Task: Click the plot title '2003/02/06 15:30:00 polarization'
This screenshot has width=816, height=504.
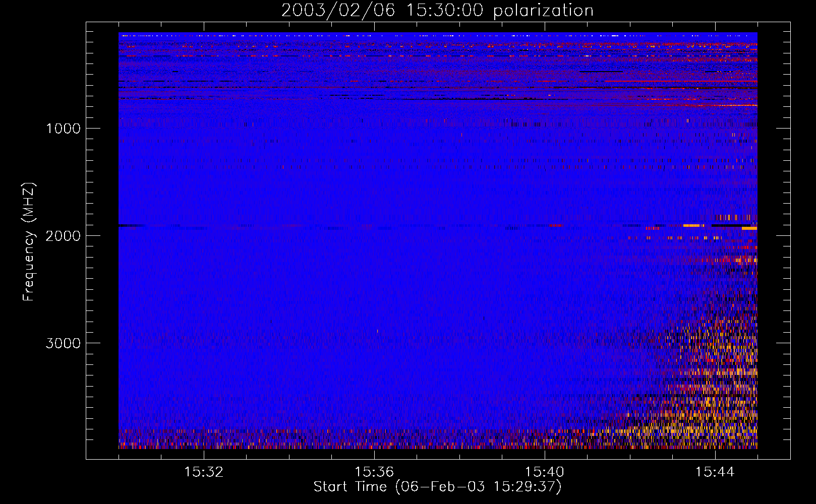Action: pyautogui.click(x=437, y=11)
